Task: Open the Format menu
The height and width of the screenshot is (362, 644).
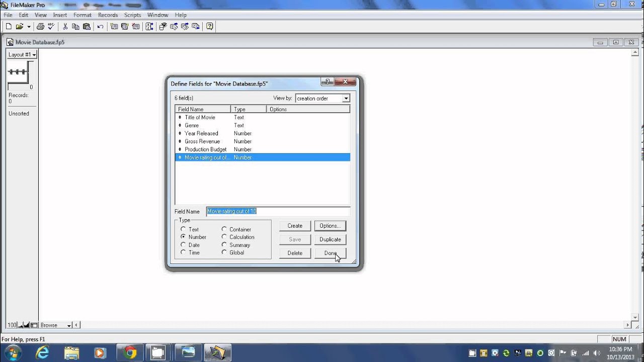Action: [x=83, y=15]
